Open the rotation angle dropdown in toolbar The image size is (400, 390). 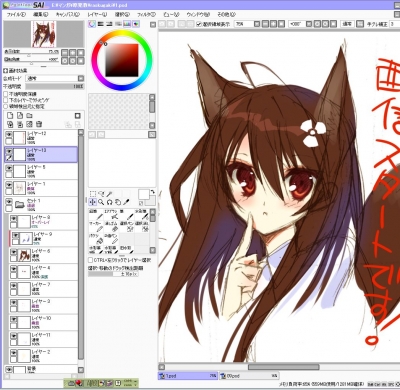click(309, 24)
